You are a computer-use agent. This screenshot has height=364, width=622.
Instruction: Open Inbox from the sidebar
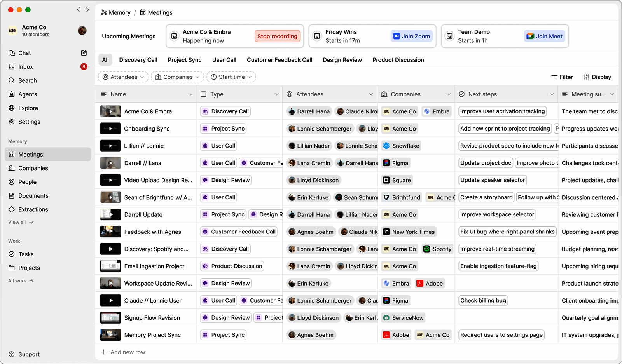(x=26, y=67)
